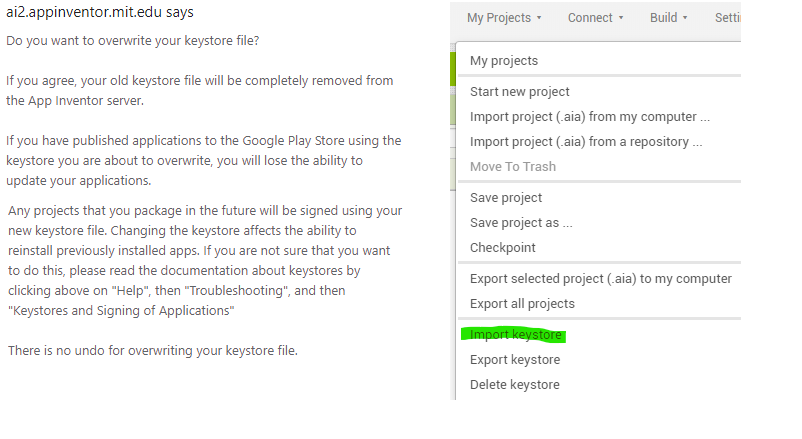Click the Connect dropdown arrow

click(621, 19)
